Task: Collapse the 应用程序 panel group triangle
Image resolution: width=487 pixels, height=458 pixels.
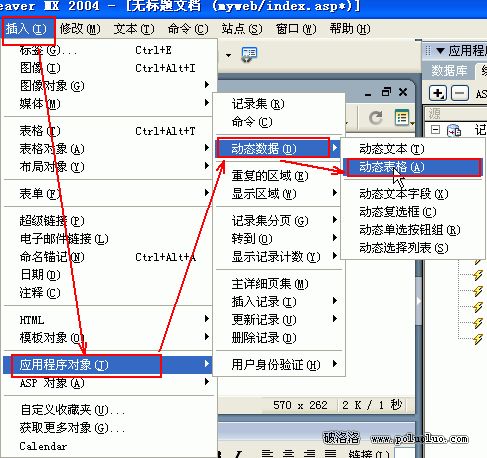Action: point(440,51)
